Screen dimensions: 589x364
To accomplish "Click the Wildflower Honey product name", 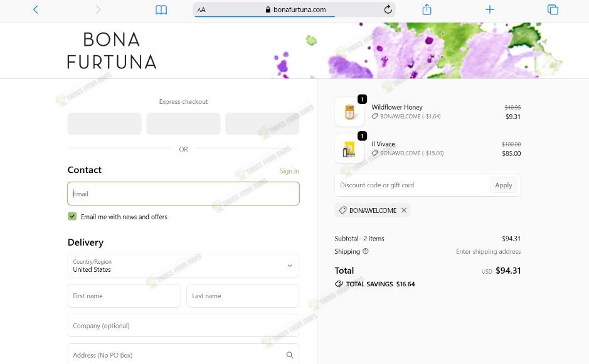I will [397, 107].
